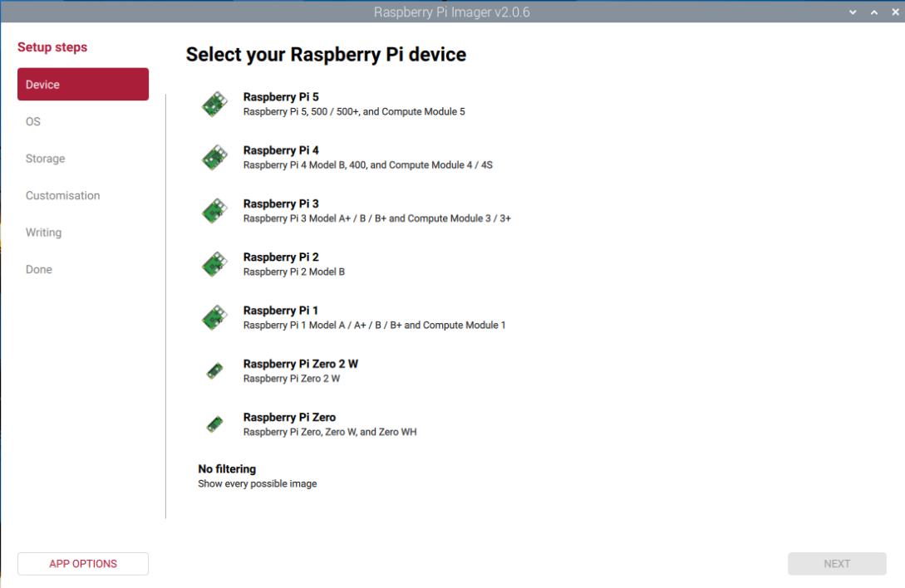Click the Raspberry Pi 1 board icon
This screenshot has height=588, width=905.
coord(214,317)
